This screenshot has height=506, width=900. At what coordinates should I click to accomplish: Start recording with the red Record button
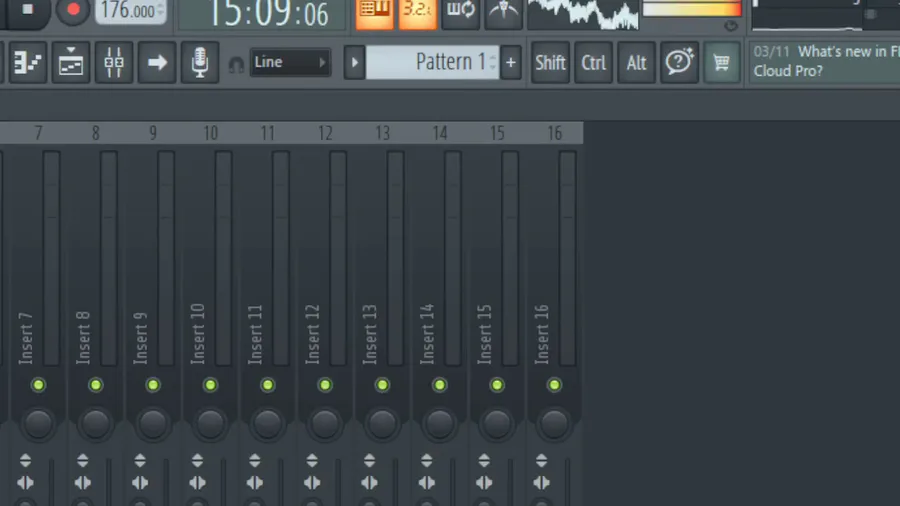coord(73,10)
